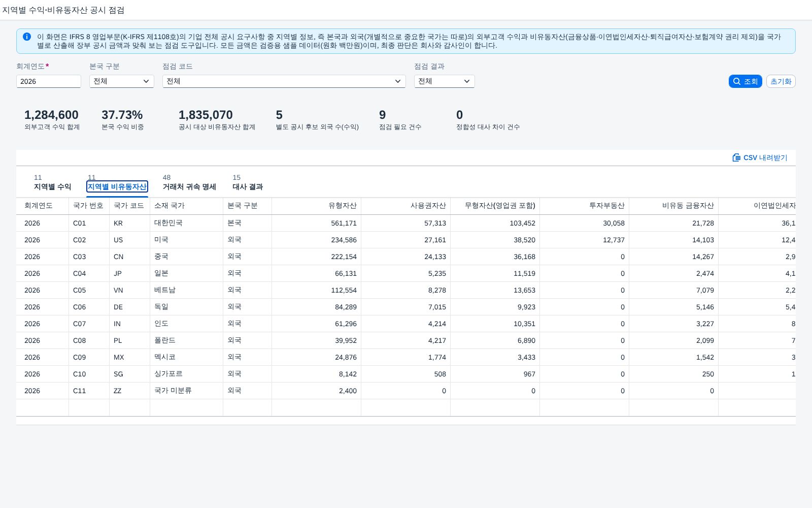
Task: Click the PL country code cell
Action: 130,340
